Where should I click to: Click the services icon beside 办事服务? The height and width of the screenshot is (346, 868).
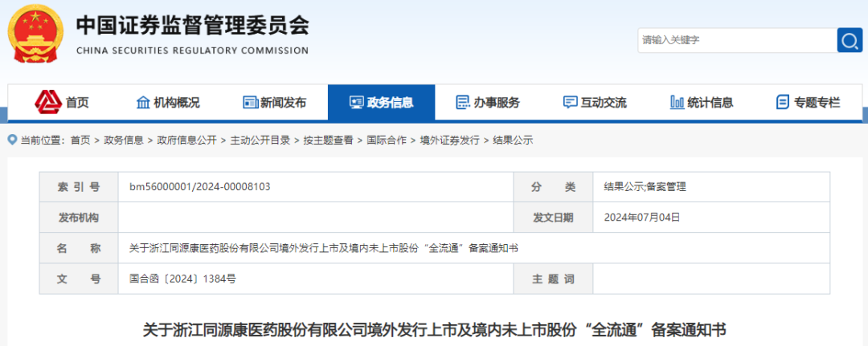click(462, 103)
